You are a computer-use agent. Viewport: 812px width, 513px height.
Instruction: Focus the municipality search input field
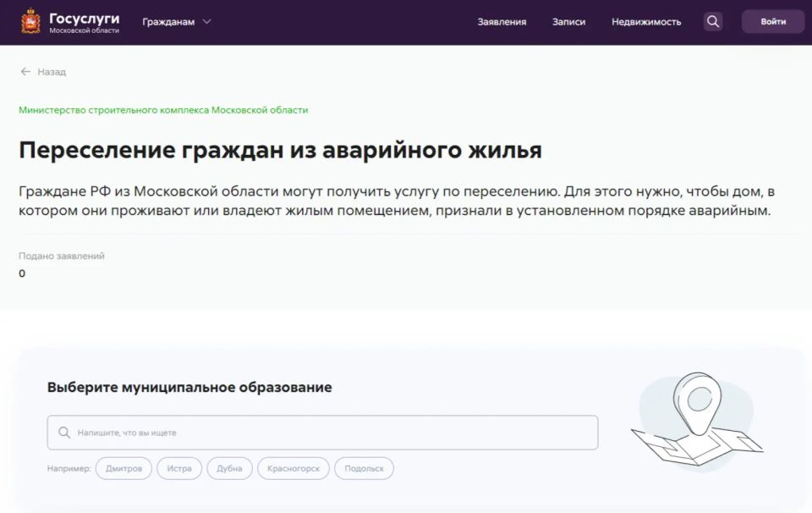[x=322, y=433]
